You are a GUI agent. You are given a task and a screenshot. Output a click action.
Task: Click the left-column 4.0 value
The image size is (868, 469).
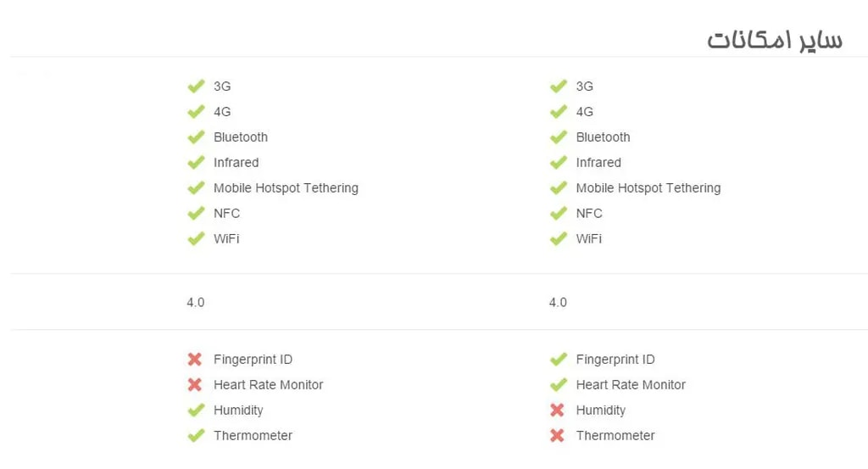(x=195, y=303)
